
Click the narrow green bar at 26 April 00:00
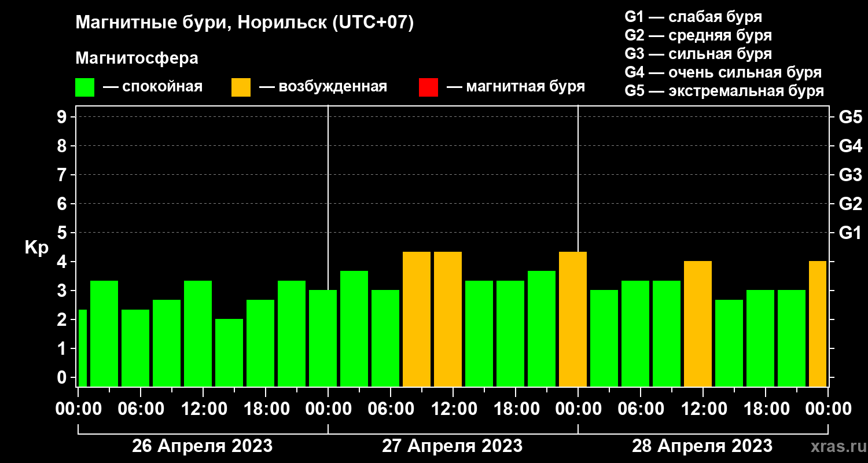pos(83,348)
